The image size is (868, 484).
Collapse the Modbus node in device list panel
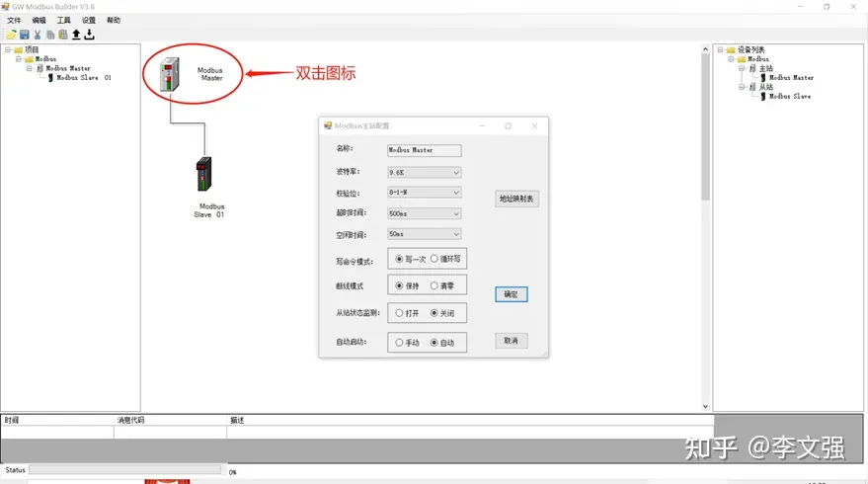[731, 59]
